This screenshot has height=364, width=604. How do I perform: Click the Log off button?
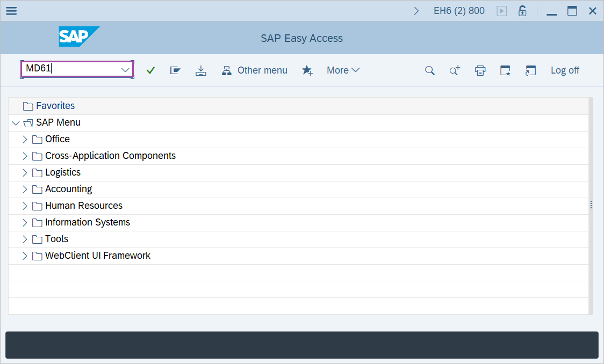point(565,70)
